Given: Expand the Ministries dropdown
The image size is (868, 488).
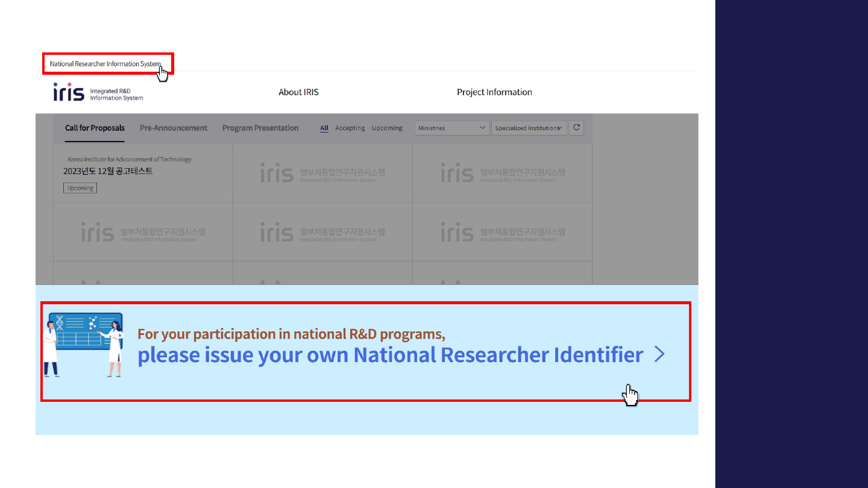Looking at the screenshot, I should (x=452, y=128).
